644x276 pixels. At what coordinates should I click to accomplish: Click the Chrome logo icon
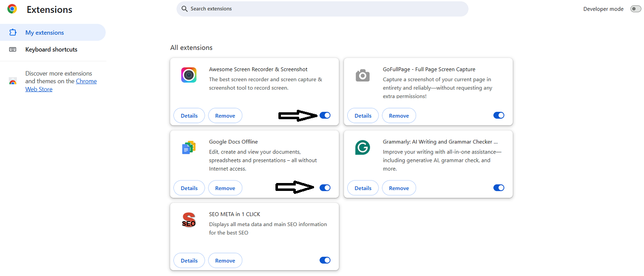[12, 9]
